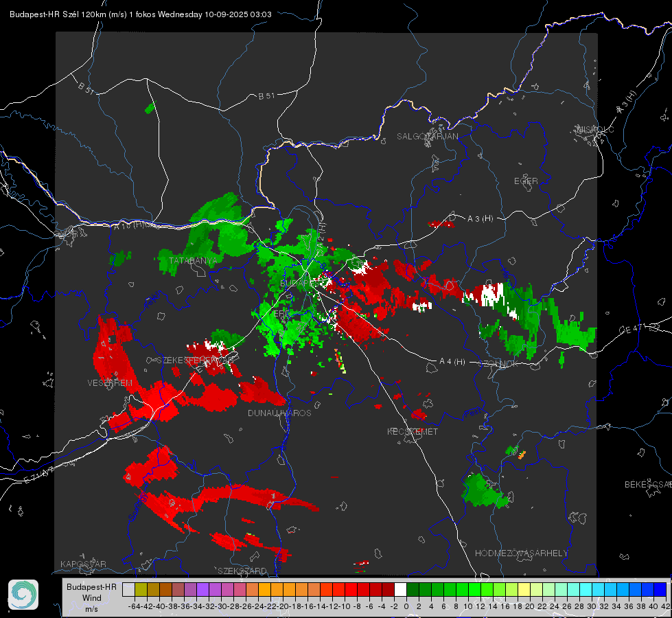672x618 pixels.
Task: Click the radar title text with timestamp
Action: [x=141, y=14]
